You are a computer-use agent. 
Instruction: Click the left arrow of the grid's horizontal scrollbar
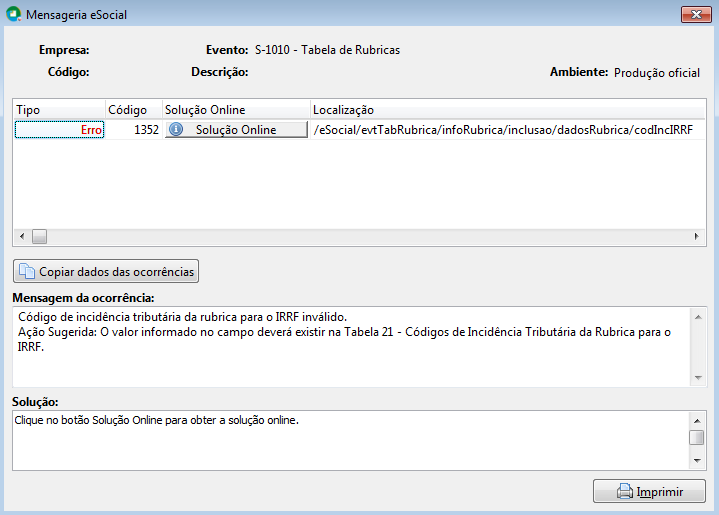(22, 237)
